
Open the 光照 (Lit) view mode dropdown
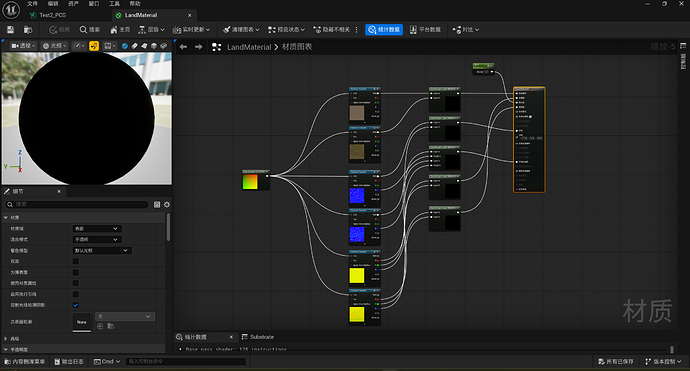click(55, 46)
